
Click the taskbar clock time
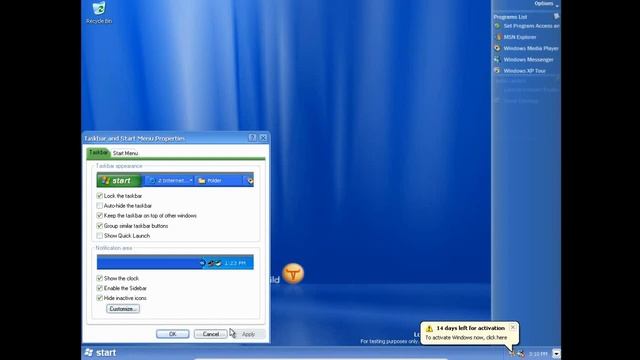[x=538, y=354]
